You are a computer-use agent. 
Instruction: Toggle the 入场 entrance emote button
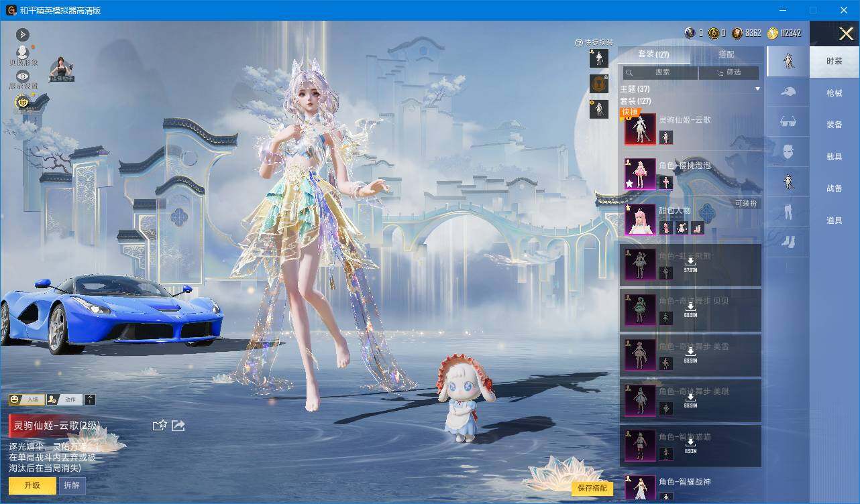pyautogui.click(x=27, y=399)
